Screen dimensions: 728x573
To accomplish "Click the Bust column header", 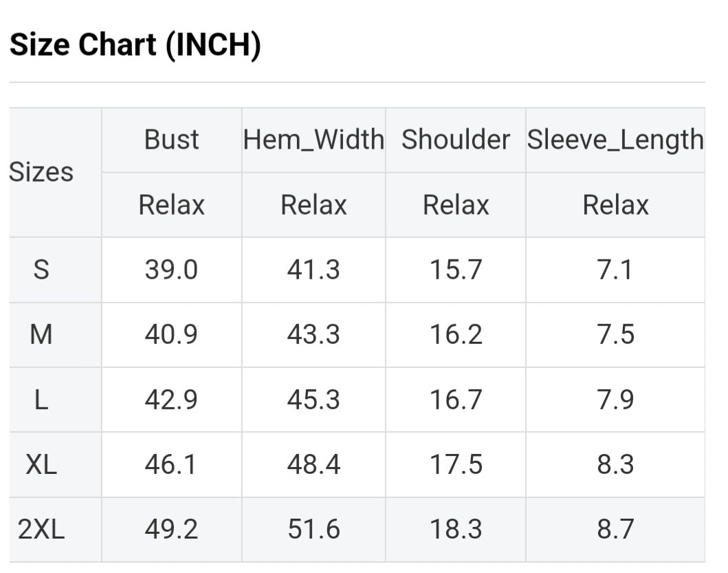I will [171, 140].
